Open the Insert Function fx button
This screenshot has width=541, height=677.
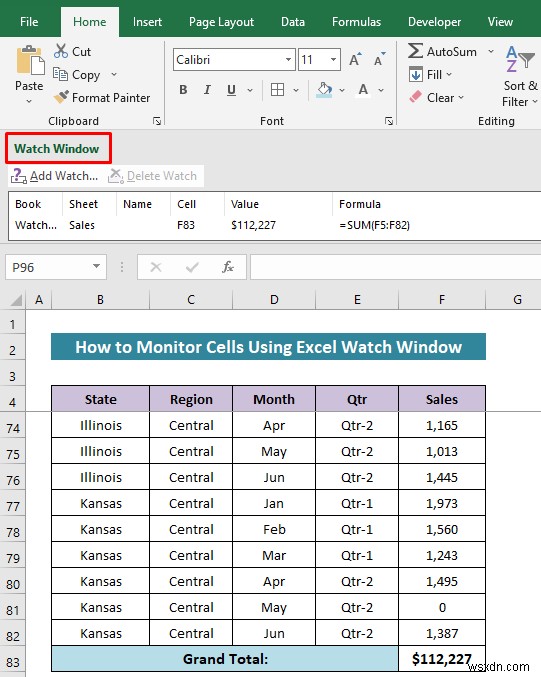click(228, 267)
